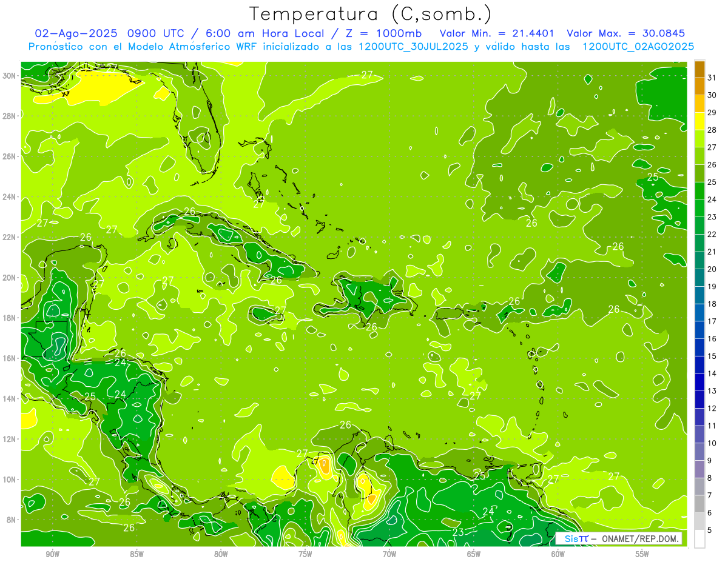Click the 24N latitude label
Viewport: 728px width, 562px height.
click(x=10, y=197)
